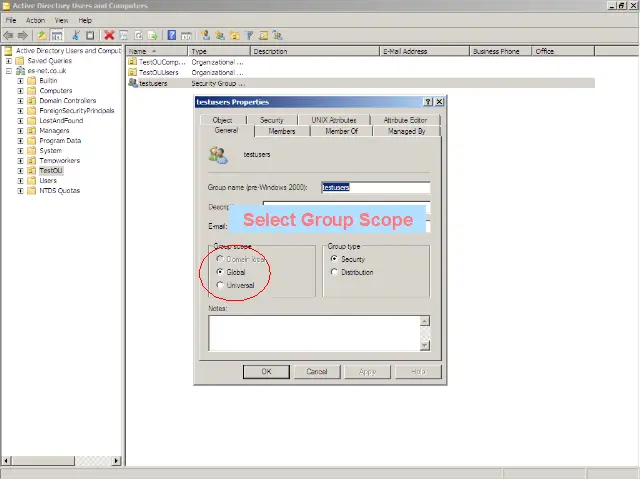Click Cancel in testusers Properties
Viewport: 640px width, 480px height.
(317, 371)
